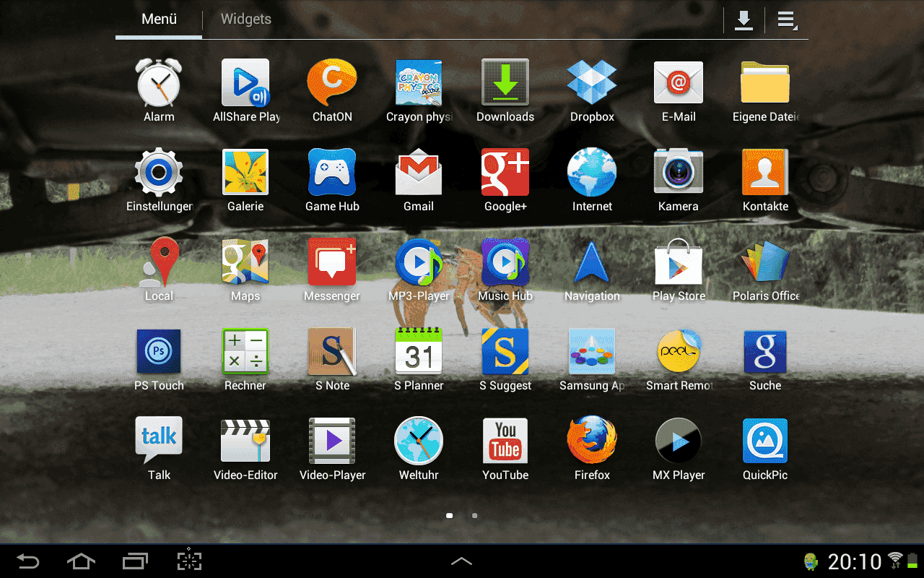Open S Planner calendar
Viewport: 924px width, 578px height.
pos(419,360)
